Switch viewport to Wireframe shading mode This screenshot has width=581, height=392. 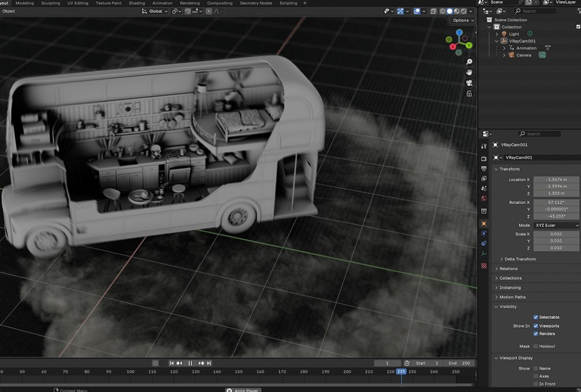click(442, 11)
